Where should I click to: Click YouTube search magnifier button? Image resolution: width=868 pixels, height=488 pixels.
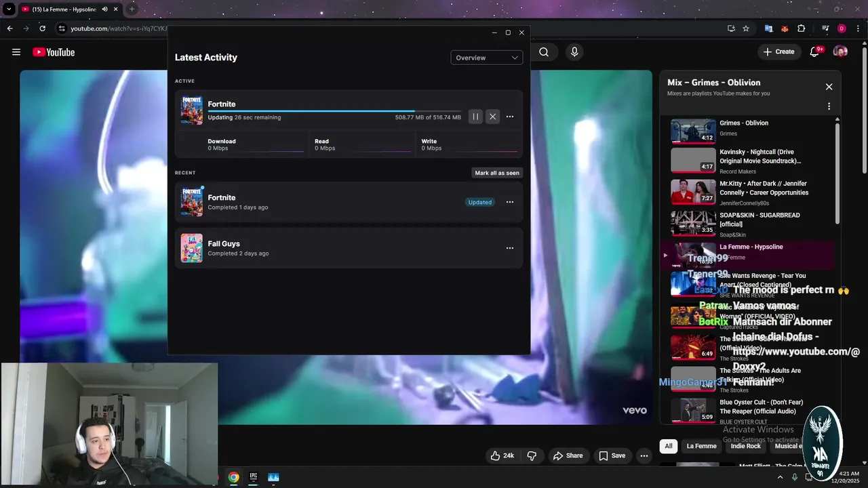544,52
